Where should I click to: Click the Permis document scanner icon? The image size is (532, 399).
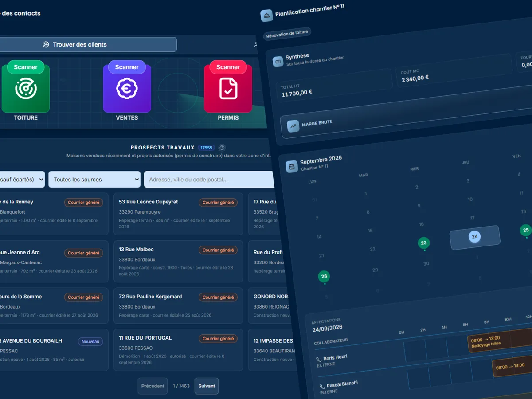(228, 89)
